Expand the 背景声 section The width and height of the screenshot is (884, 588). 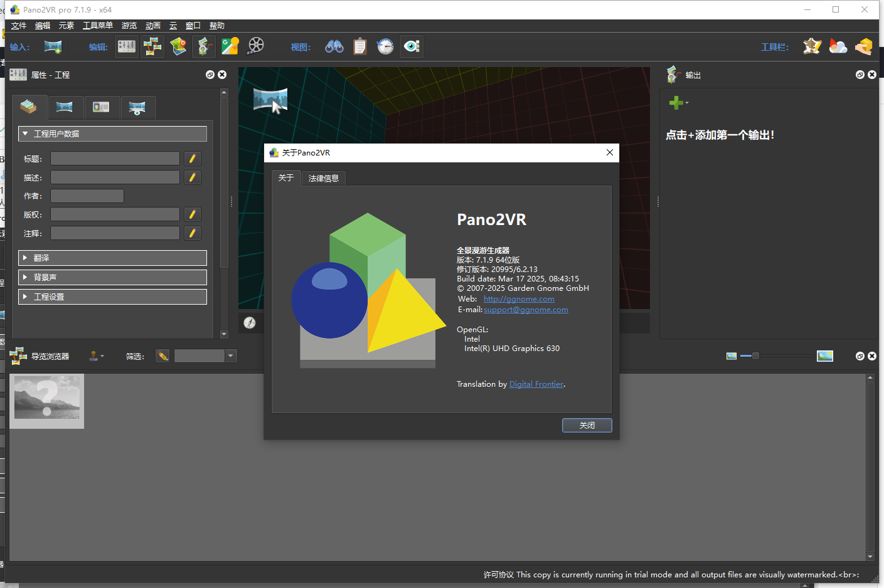coord(112,277)
